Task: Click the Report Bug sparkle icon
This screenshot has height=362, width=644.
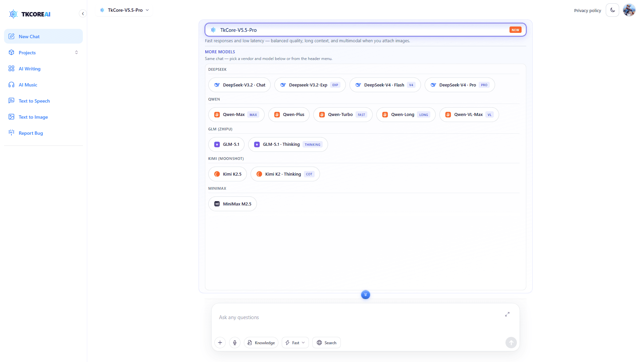Action: [x=11, y=133]
